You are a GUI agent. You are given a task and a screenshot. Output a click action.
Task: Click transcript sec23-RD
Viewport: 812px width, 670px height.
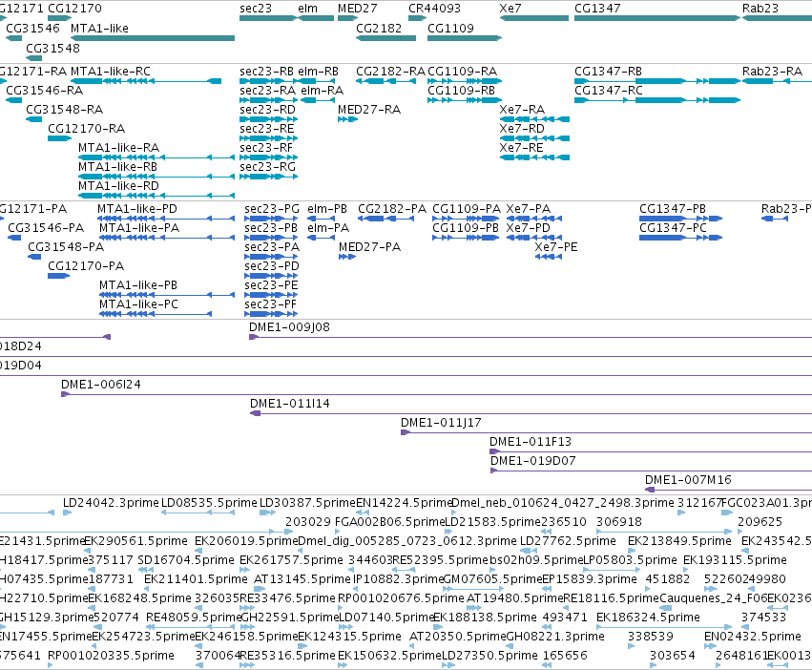(268, 119)
